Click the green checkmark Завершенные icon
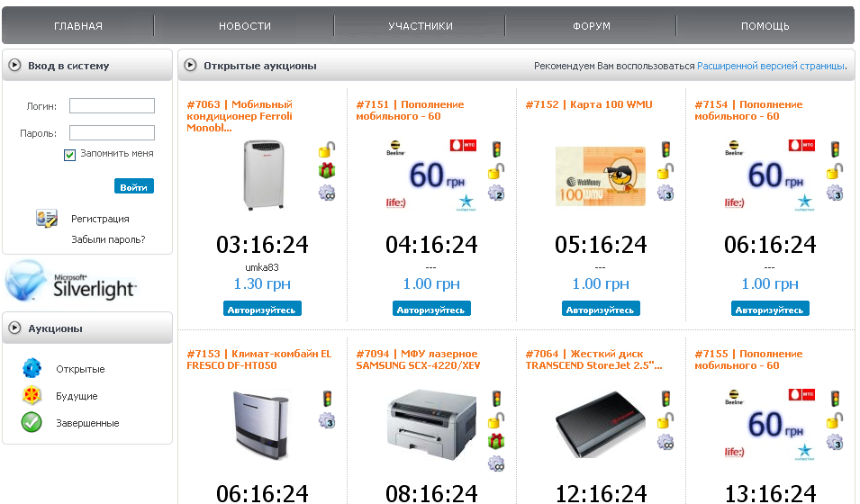Image resolution: width=860 pixels, height=504 pixels. [x=32, y=422]
